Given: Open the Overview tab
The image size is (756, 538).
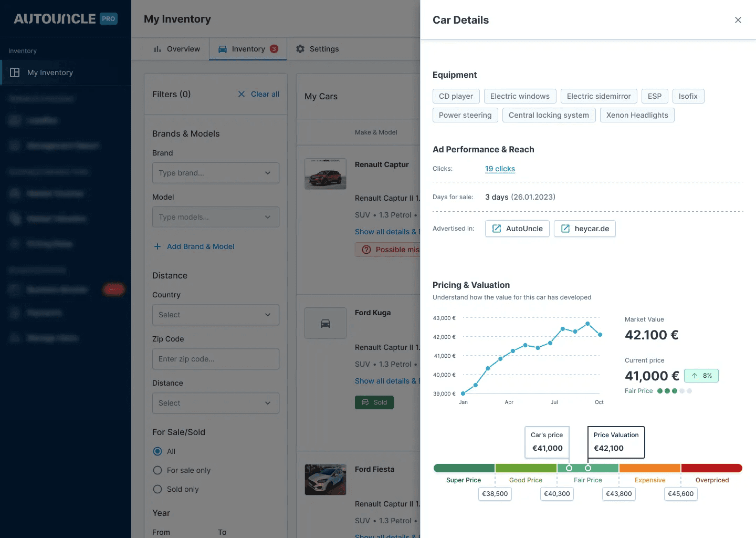Looking at the screenshot, I should (x=176, y=49).
